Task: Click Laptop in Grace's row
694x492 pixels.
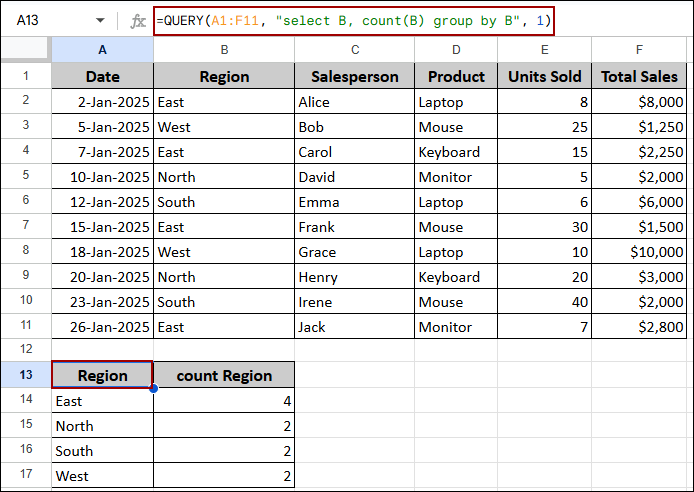Action: pyautogui.click(x=456, y=252)
